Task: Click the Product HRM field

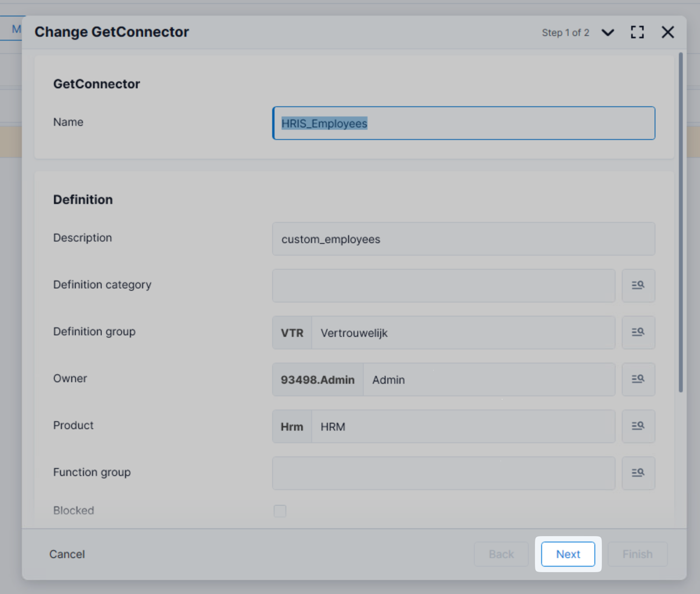Action: point(463,426)
